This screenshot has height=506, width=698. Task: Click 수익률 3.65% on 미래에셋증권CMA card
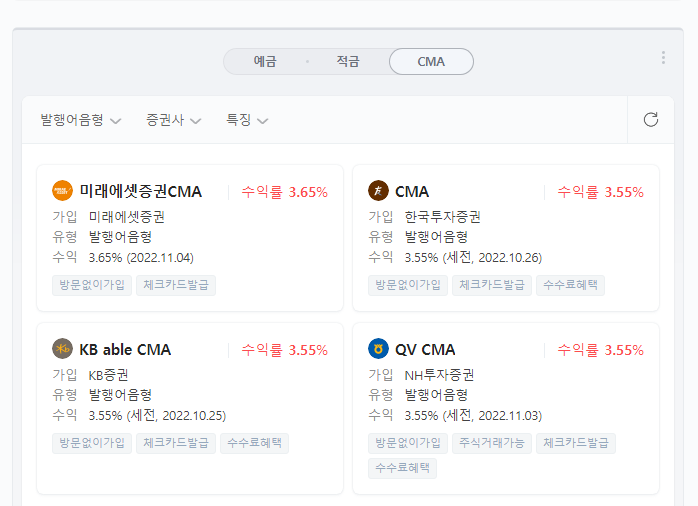(x=284, y=192)
